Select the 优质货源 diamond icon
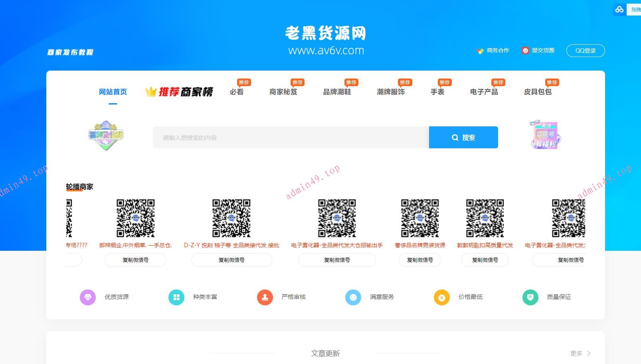This screenshot has width=641, height=364. [88, 297]
